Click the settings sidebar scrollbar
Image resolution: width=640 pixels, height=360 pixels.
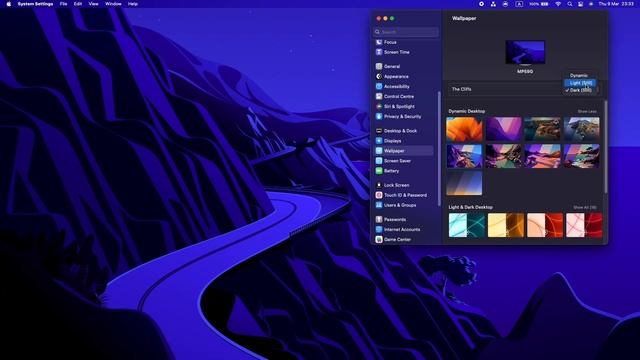[x=439, y=149]
